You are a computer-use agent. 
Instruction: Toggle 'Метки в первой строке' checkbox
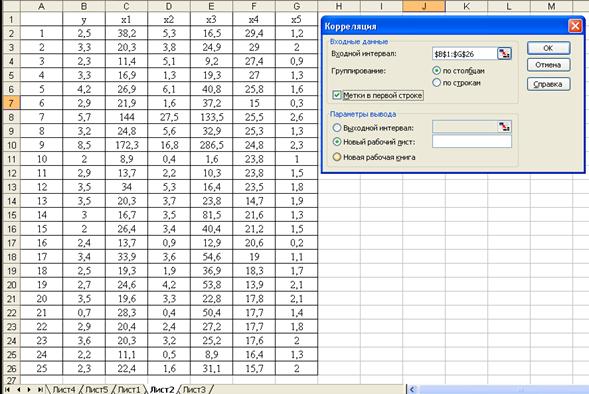pyautogui.click(x=337, y=95)
